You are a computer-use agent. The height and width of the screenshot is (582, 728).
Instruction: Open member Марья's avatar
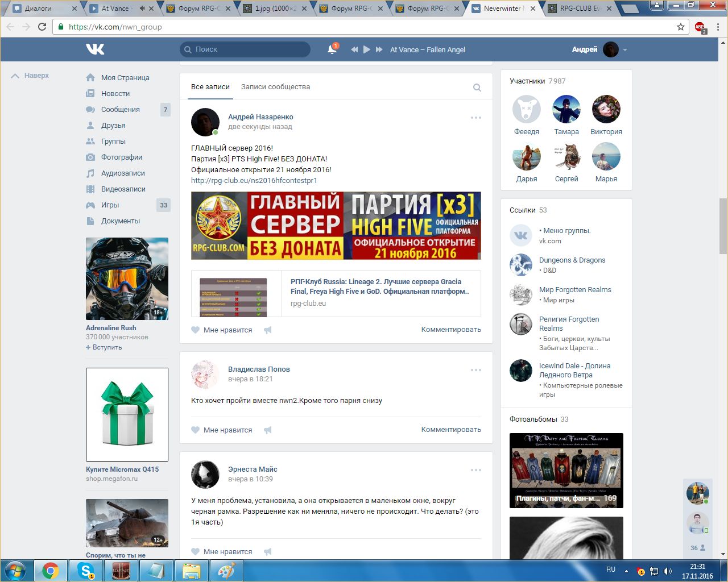pos(606,156)
